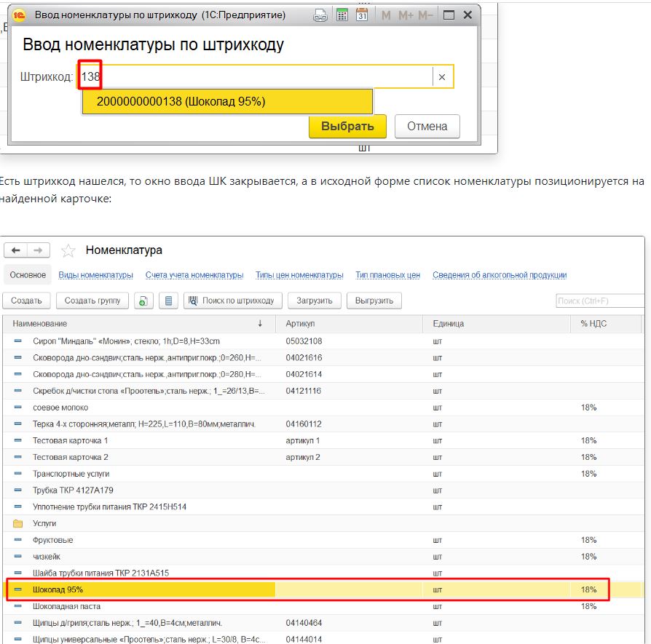Open the Услуги folder in list
This screenshot has height=644, width=651.
tap(44, 523)
